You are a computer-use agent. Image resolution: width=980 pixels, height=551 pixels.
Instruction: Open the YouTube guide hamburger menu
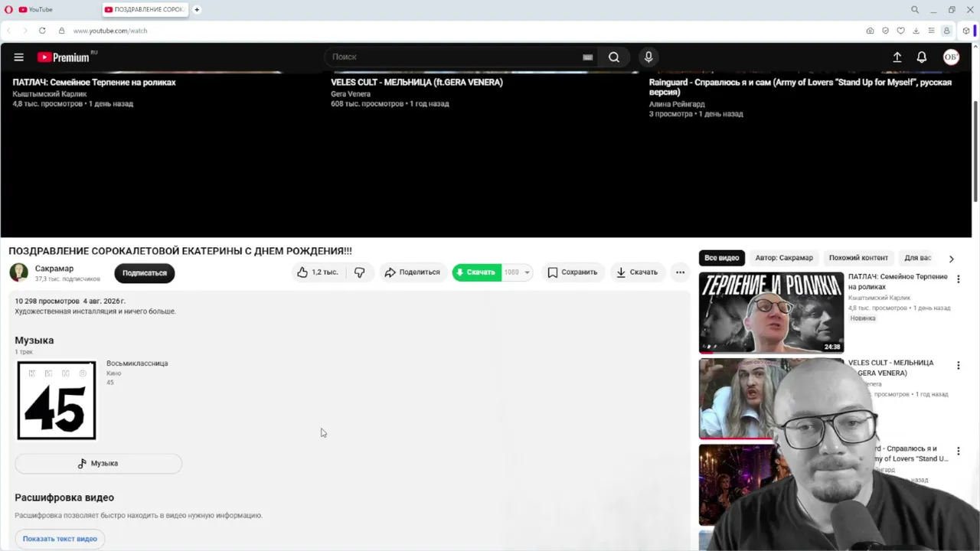tap(19, 57)
